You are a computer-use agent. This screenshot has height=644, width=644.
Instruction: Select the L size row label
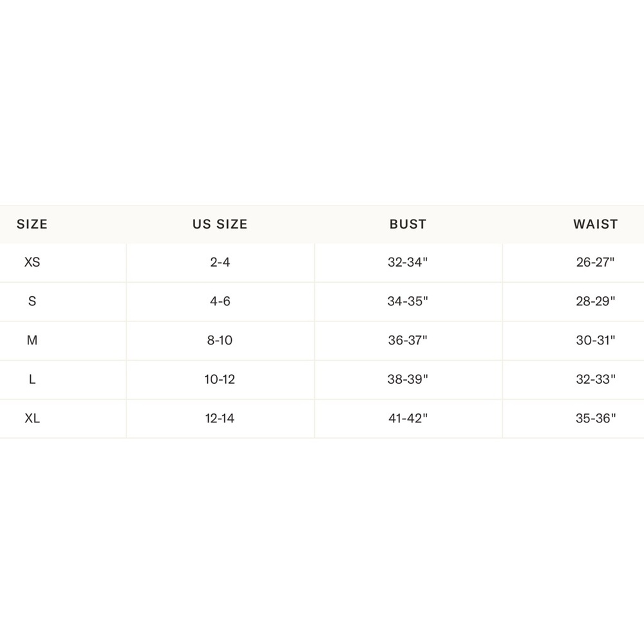coord(32,379)
